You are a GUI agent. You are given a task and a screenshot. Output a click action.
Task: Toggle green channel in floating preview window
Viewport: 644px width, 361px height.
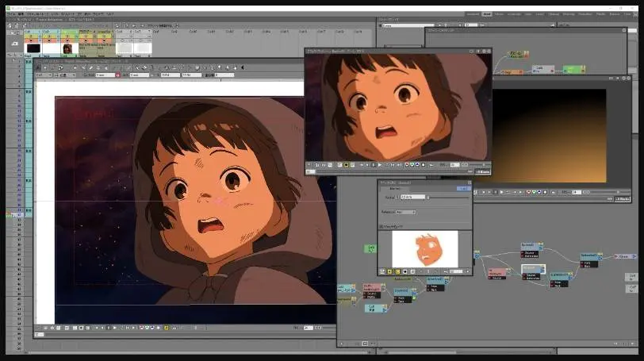click(x=412, y=165)
